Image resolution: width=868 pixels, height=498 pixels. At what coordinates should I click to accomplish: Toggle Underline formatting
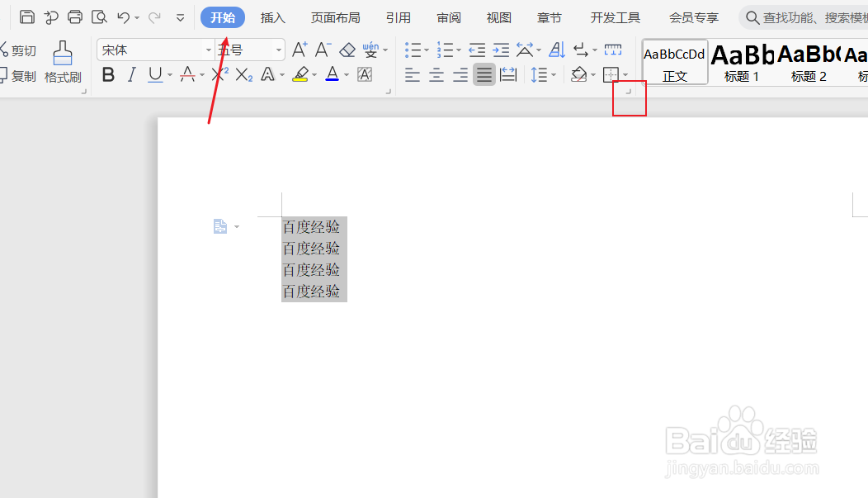click(x=156, y=74)
